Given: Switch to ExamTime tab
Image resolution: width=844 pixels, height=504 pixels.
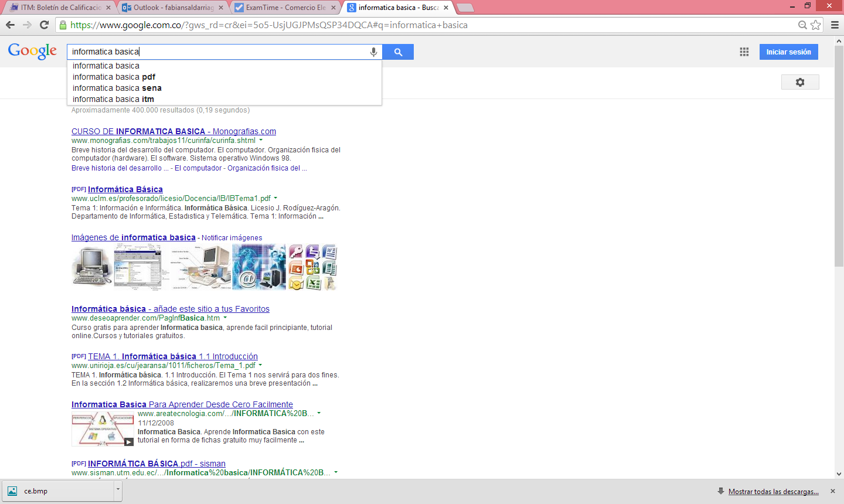Looking at the screenshot, I should pos(285,8).
